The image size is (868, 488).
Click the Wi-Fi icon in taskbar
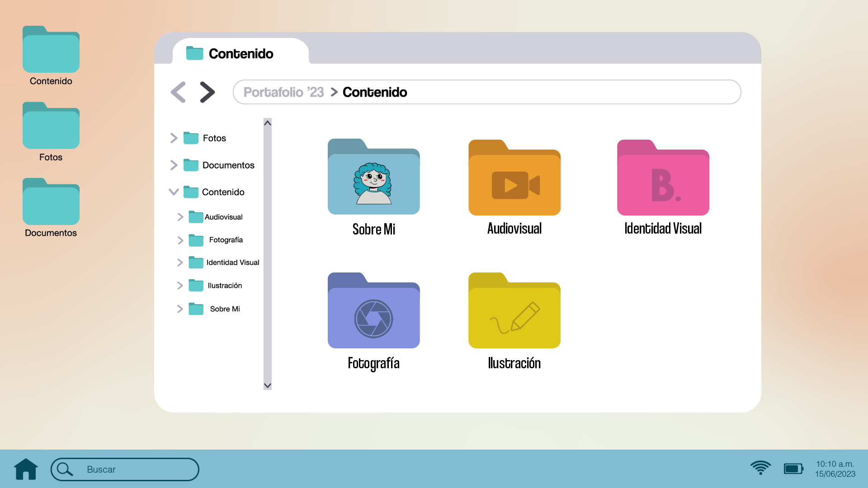pyautogui.click(x=760, y=468)
